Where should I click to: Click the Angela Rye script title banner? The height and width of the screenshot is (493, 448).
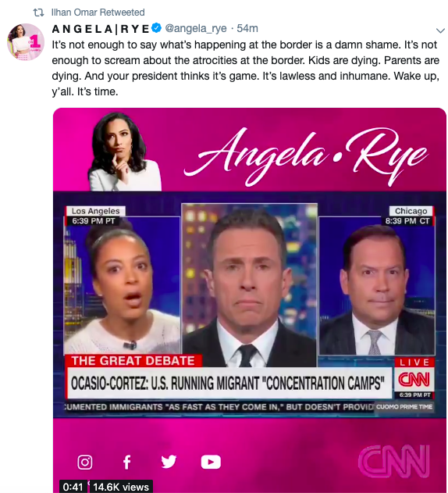click(304, 155)
